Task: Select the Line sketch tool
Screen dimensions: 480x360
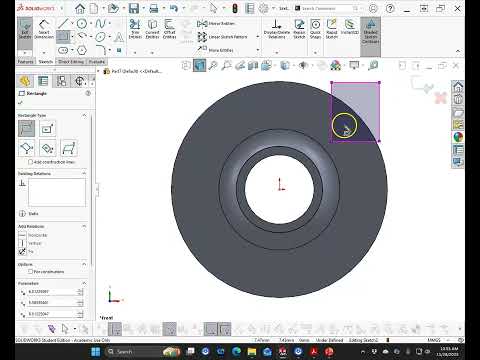Action: coord(63,23)
